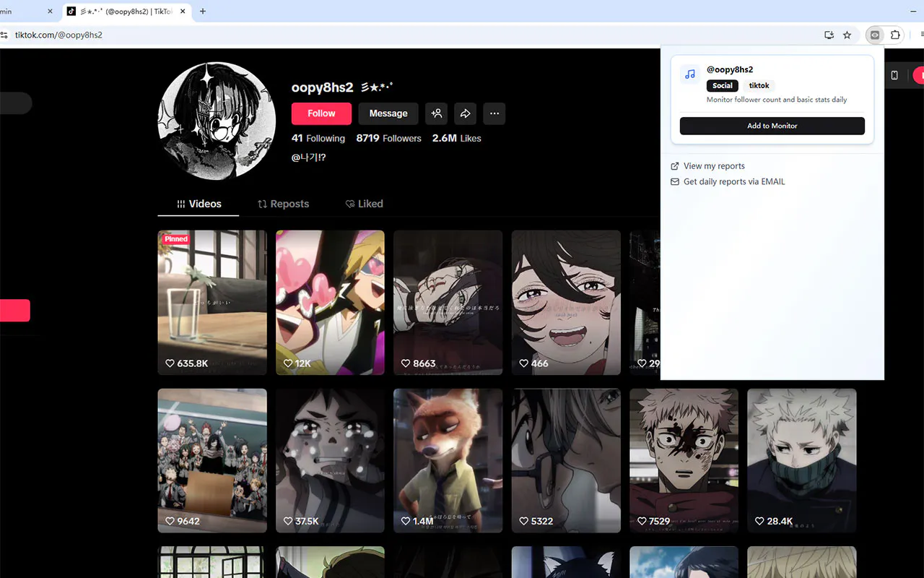Open the video with 37.5K likes
This screenshot has height=578, width=924.
point(330,461)
